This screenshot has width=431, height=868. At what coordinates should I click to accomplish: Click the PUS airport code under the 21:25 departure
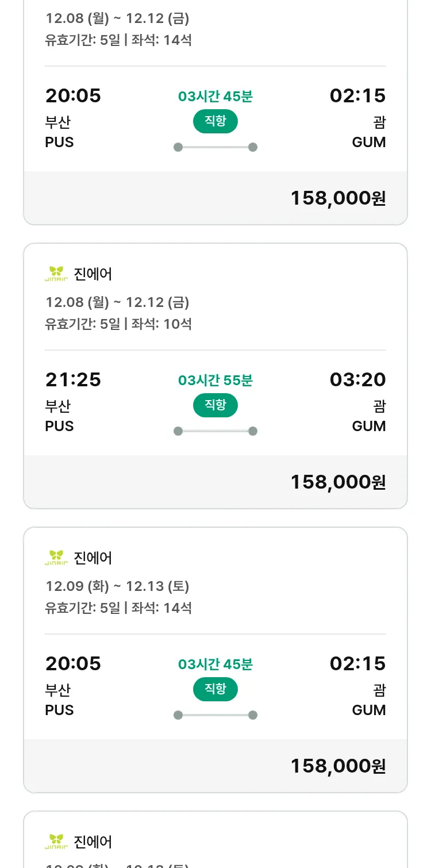click(60, 426)
